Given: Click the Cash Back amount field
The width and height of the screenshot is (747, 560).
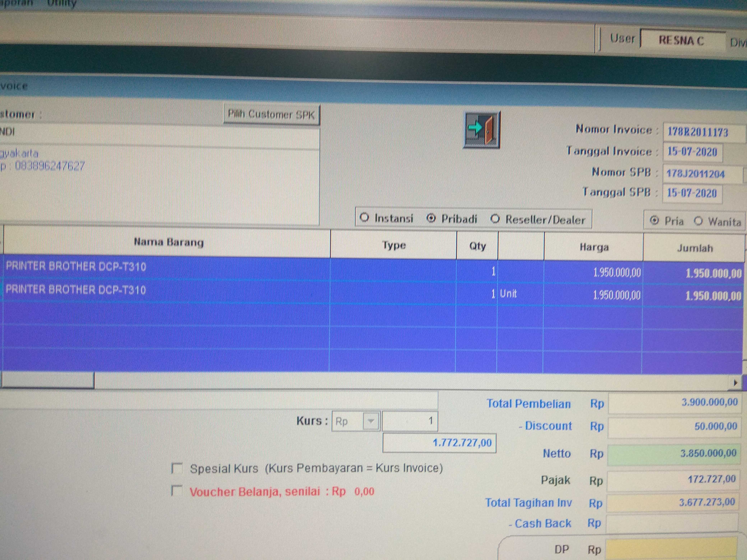Looking at the screenshot, I should tap(672, 523).
